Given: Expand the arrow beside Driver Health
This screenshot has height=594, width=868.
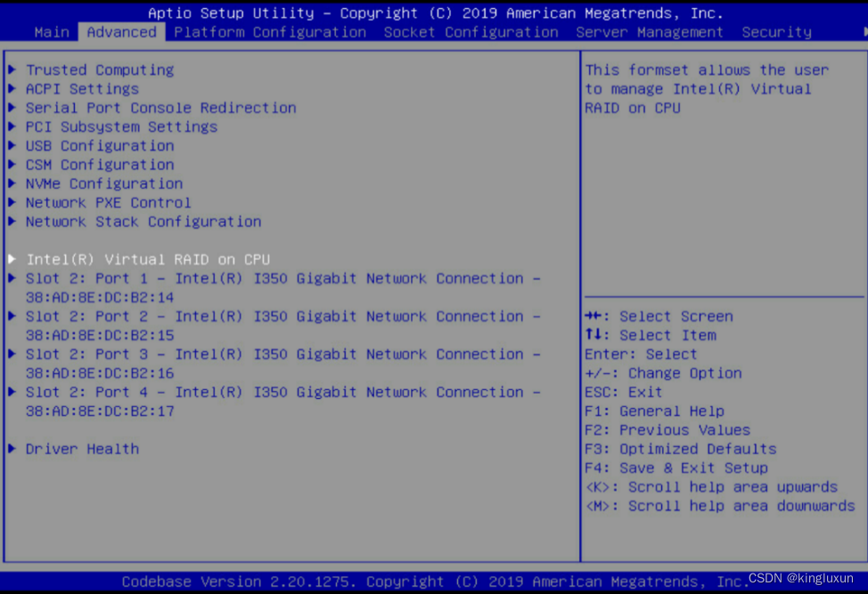Looking at the screenshot, I should click(x=11, y=448).
